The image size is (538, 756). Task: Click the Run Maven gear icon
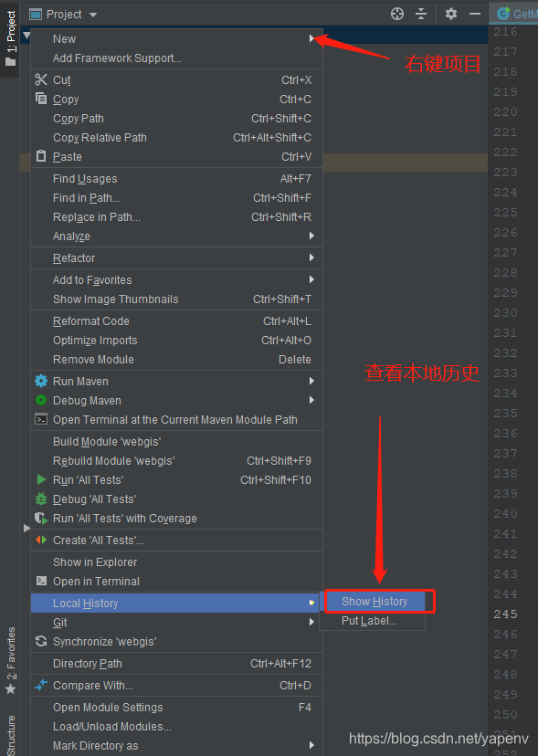[41, 381]
